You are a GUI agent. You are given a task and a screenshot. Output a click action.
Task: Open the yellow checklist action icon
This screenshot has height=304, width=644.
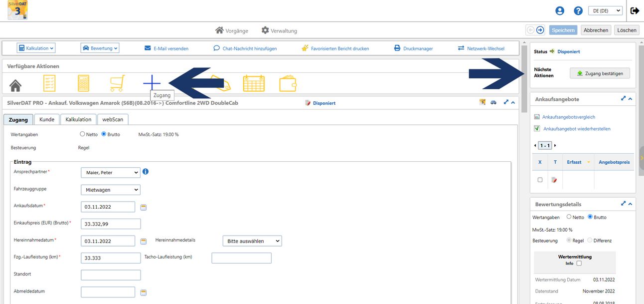tap(49, 83)
